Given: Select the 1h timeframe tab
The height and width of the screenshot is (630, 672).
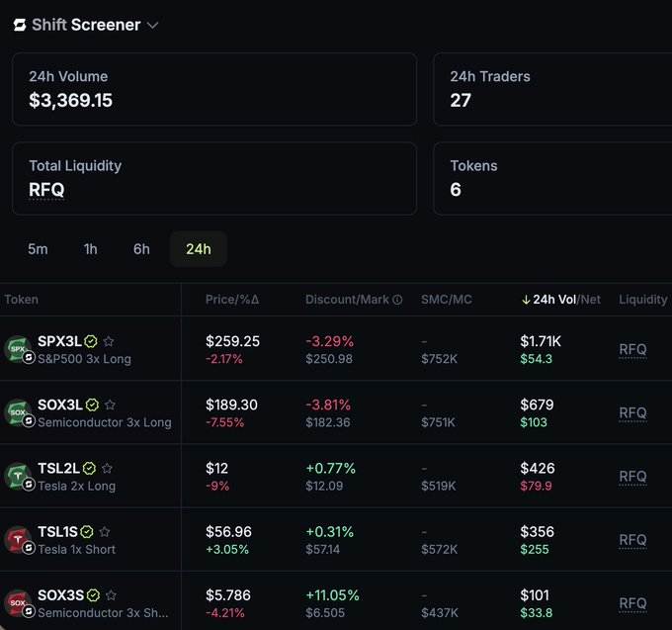Looking at the screenshot, I should [x=91, y=249].
